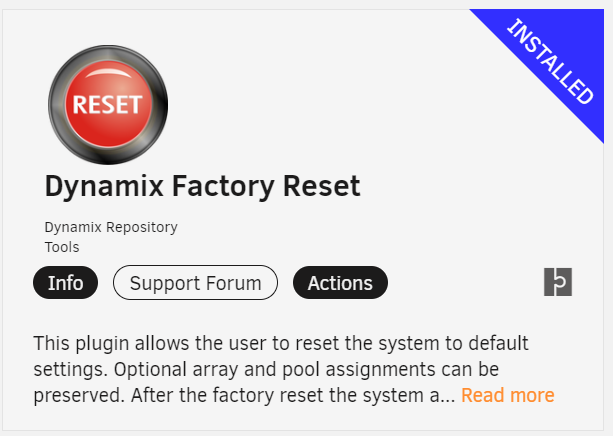Click the gray plugin-type icon beside Actions
This screenshot has width=613, height=436.
click(558, 282)
